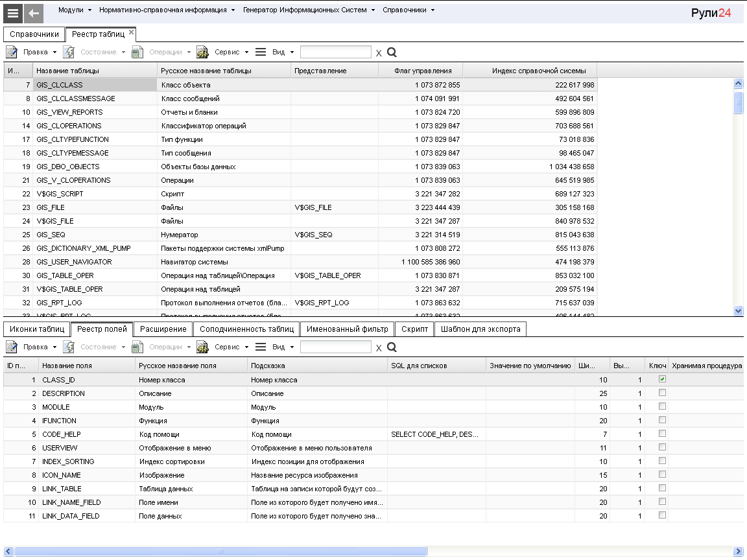Click the Сервис icon in upper toolbar
Image resolution: width=747 pixels, height=560 pixels.
[x=202, y=52]
